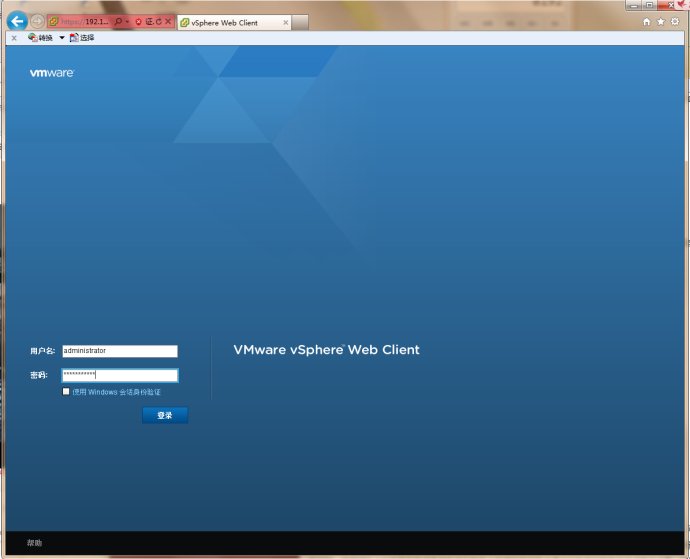Viewport: 690px width, 559px height.
Task: Click the password input field
Action: (120, 375)
